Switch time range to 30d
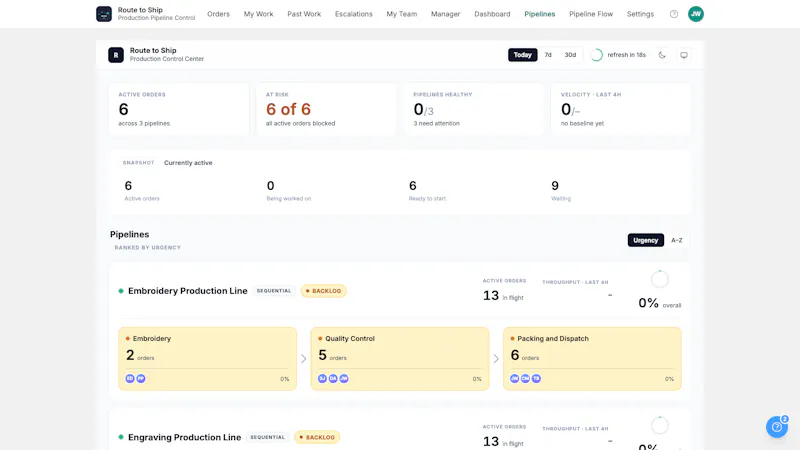 [x=570, y=55]
